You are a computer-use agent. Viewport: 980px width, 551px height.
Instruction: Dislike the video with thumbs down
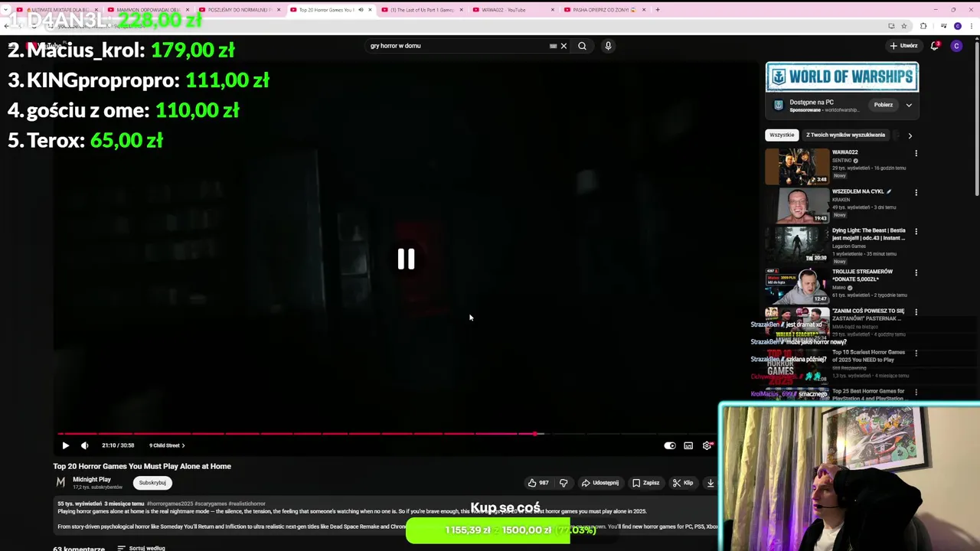[x=563, y=483]
